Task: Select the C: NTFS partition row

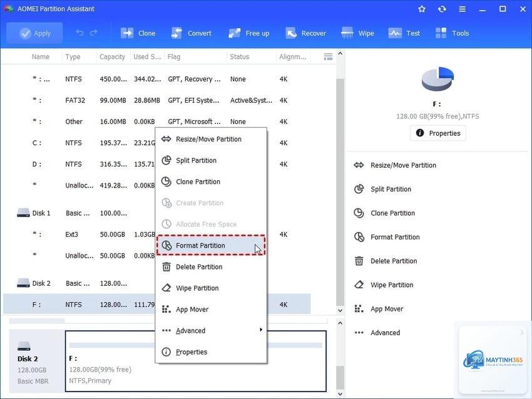Action: (156, 143)
